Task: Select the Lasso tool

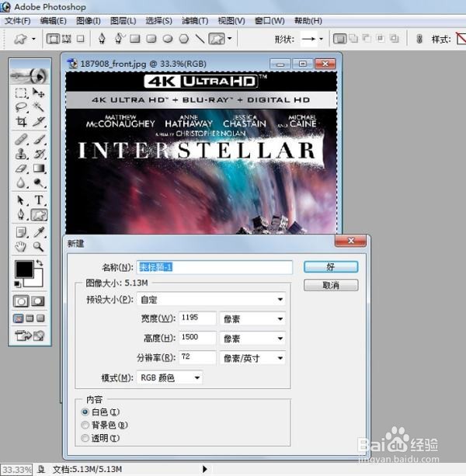Action: [x=21, y=107]
